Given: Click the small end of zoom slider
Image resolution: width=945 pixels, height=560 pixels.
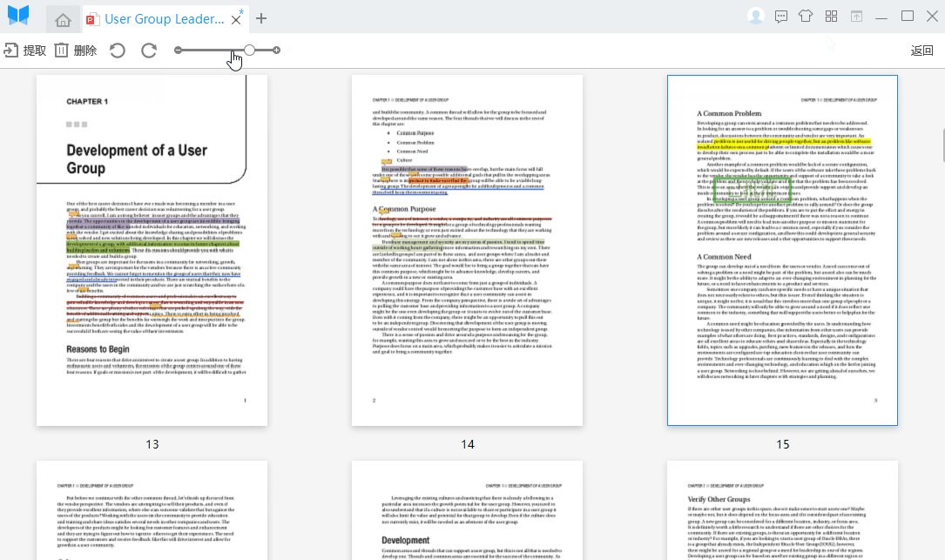Looking at the screenshot, I should click(178, 50).
